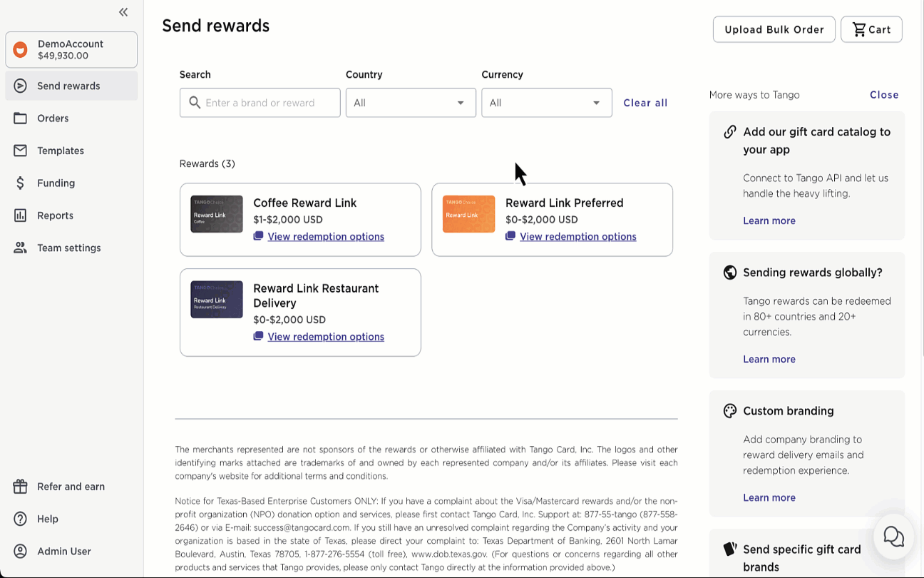Click the redemption icon on Coffee Reward Link

coord(259,236)
